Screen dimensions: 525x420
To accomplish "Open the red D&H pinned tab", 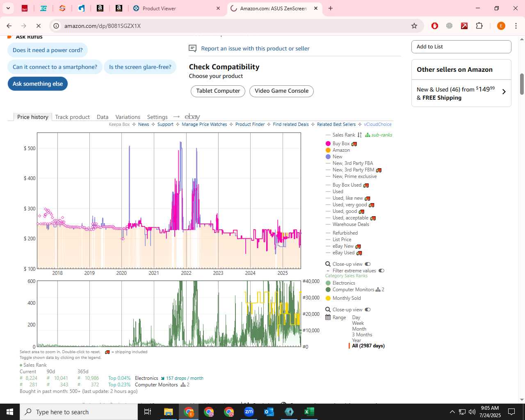I will click(25, 8).
